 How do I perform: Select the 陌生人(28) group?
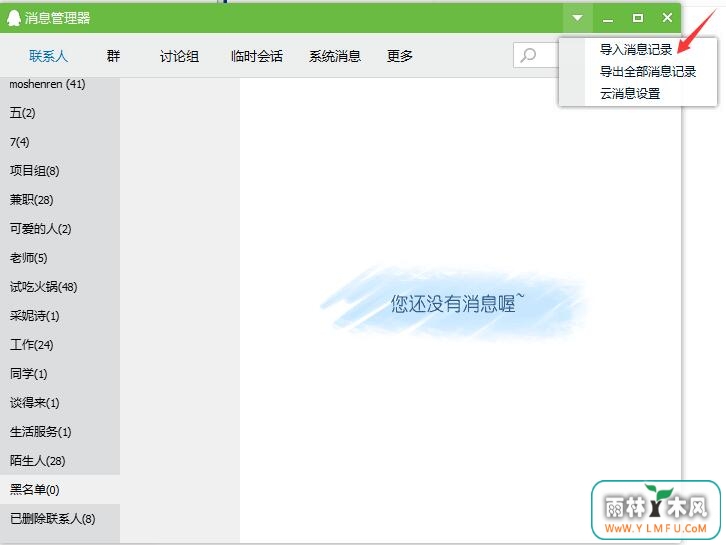click(x=60, y=461)
